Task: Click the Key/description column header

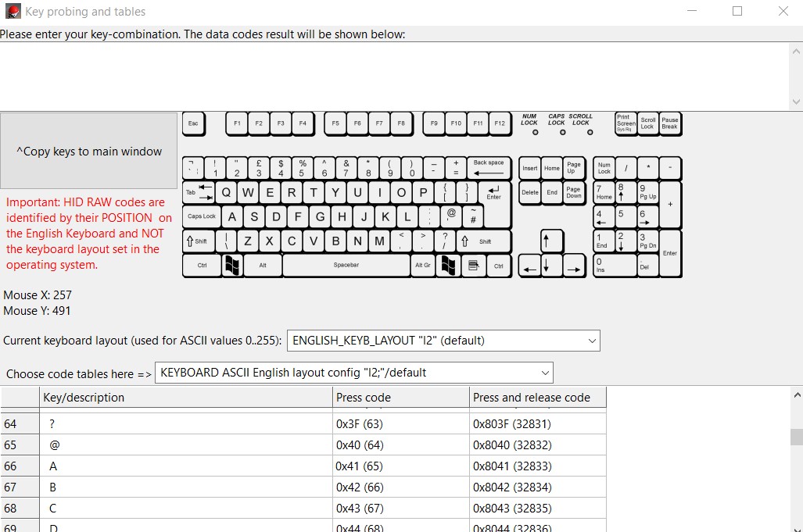Action: (x=185, y=398)
